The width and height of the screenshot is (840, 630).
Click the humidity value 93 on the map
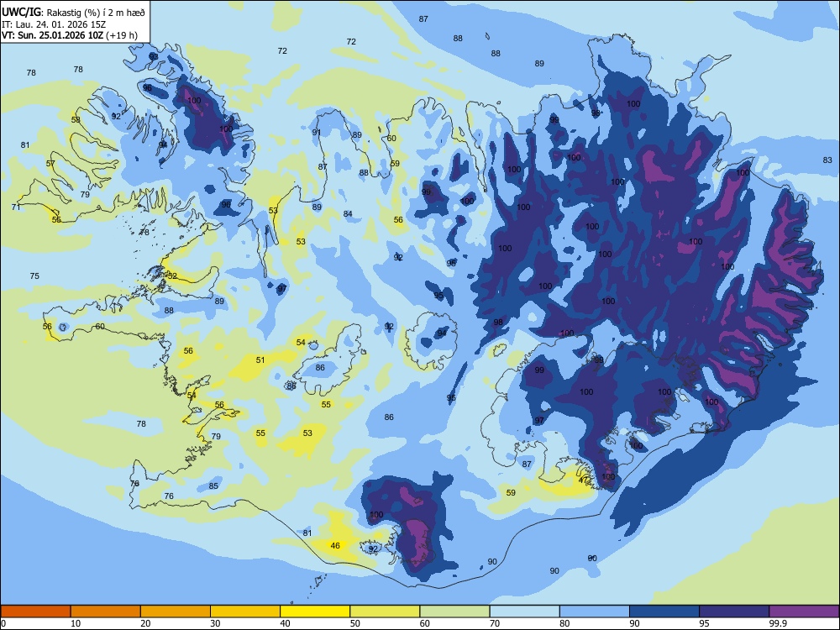click(x=154, y=56)
